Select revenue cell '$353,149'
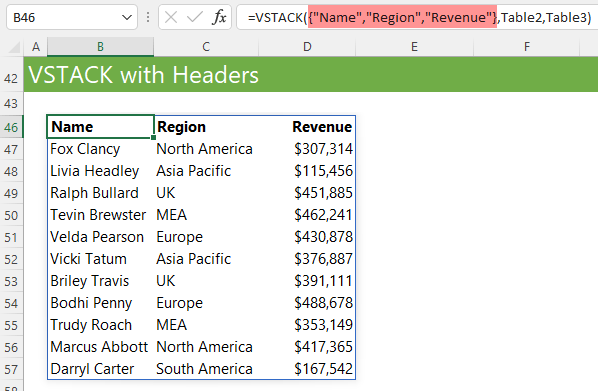The height and width of the screenshot is (391, 598). click(307, 325)
